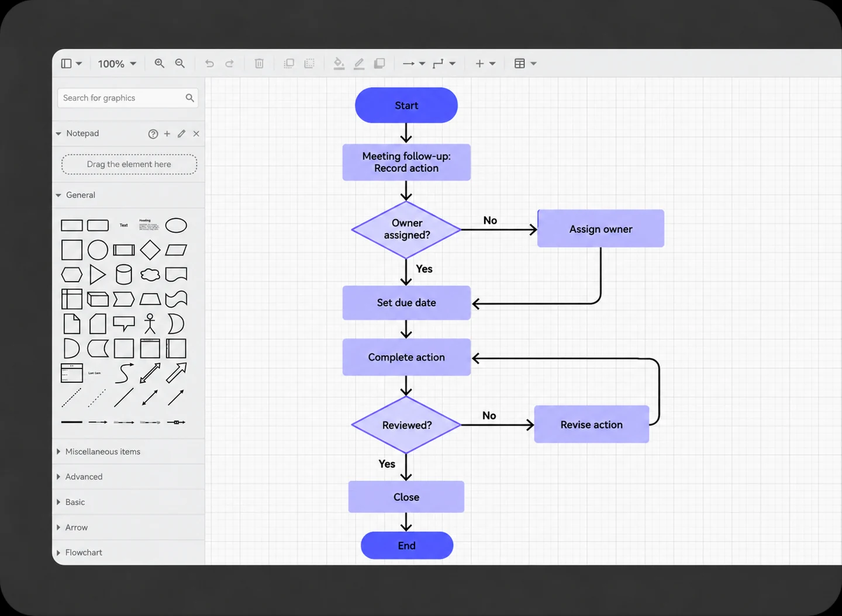The image size is (842, 616).
Task: Select the trapezoid shape
Action: tap(150, 299)
